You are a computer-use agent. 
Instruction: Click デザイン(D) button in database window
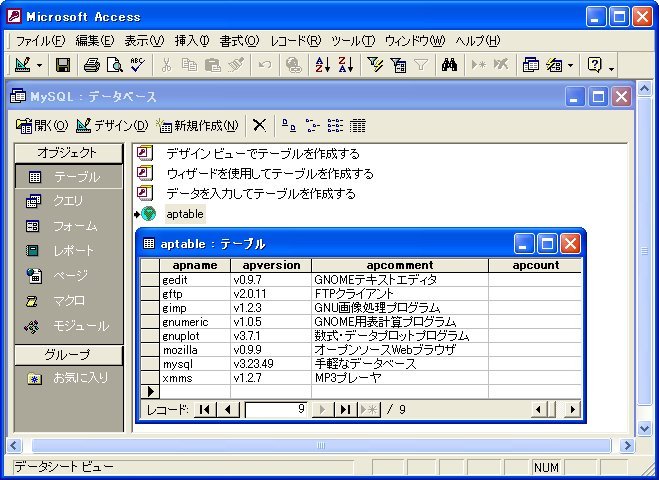pyautogui.click(x=112, y=125)
